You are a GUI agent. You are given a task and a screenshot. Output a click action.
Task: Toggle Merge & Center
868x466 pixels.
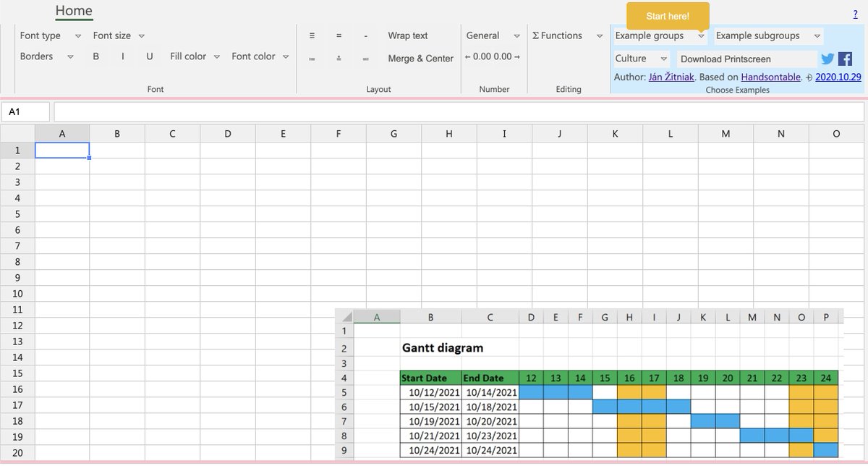[420, 59]
